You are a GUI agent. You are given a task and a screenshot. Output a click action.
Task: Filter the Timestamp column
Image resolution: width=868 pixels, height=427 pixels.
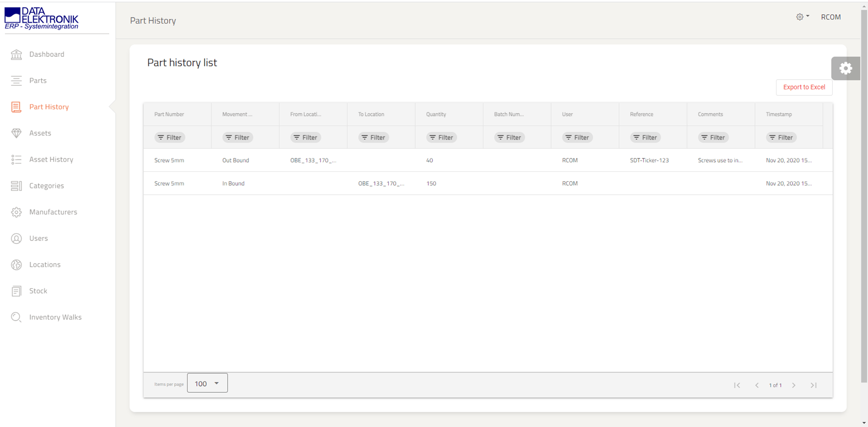click(x=781, y=137)
